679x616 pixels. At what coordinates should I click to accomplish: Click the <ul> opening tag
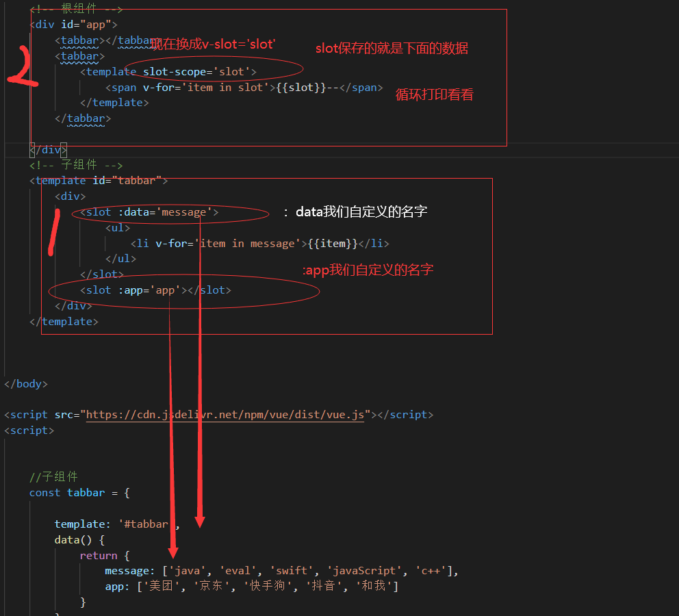pyautogui.click(x=118, y=228)
